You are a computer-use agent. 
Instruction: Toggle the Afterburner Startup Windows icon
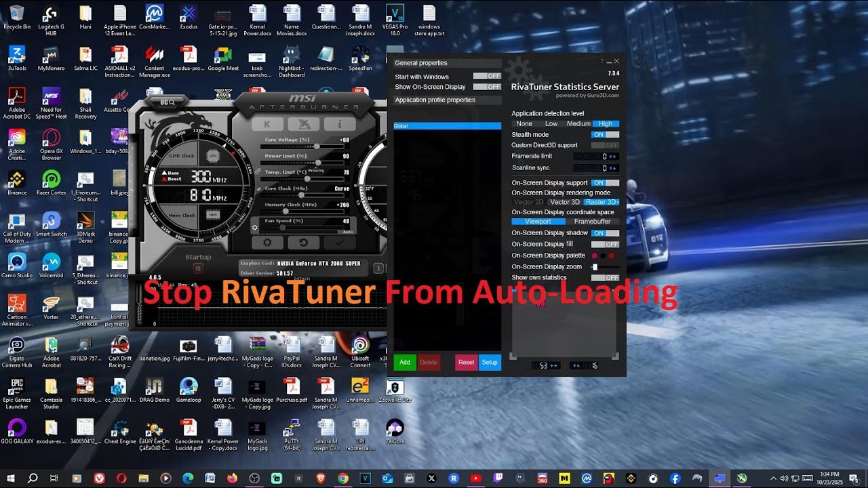pos(199,268)
